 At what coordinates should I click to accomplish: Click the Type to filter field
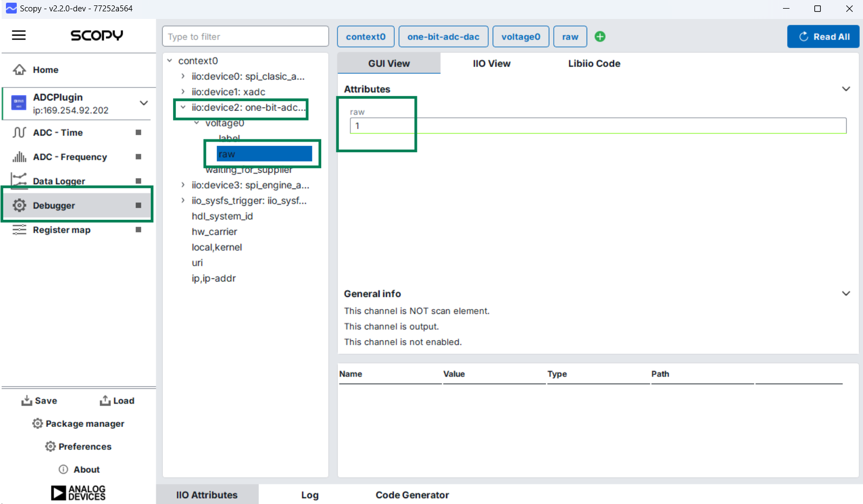[x=245, y=37]
